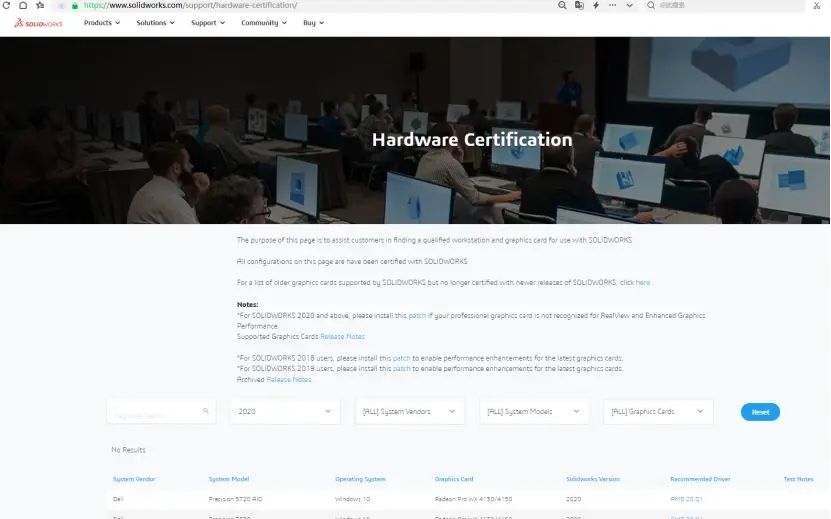Sort by Graphics Card column header
This screenshot has width=831, height=519.
(454, 479)
